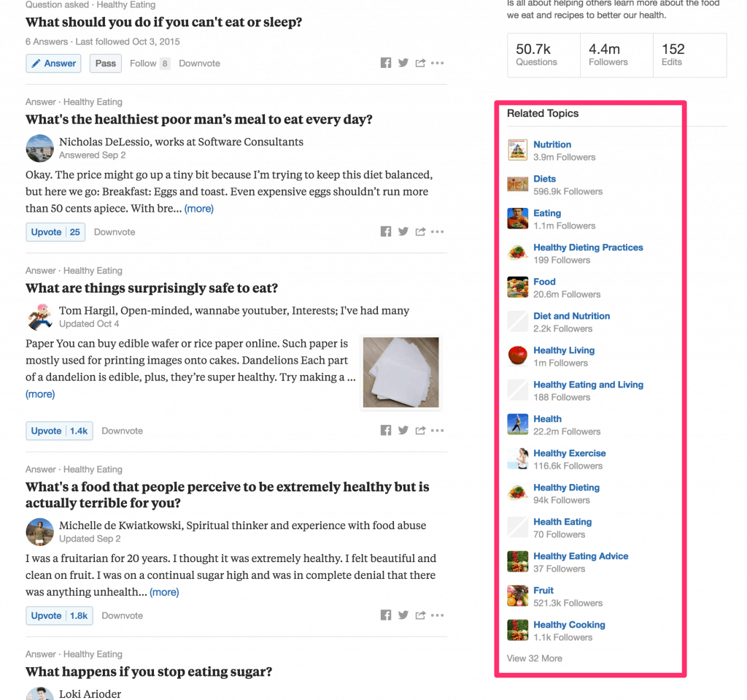Upvote the answer with 25 upvotes
The width and height of the screenshot is (747, 700).
[55, 232]
